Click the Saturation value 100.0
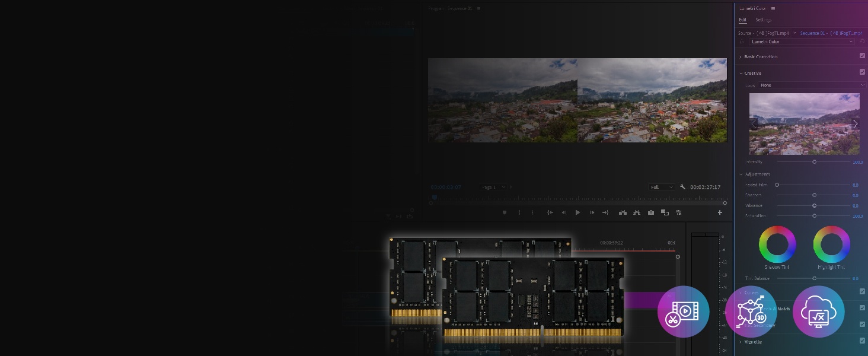Viewport: 868px width, 356px height. pos(858,216)
